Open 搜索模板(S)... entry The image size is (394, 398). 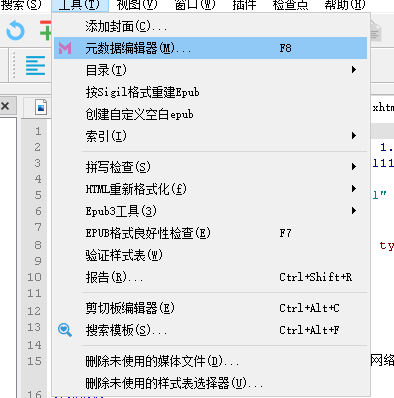(210, 330)
